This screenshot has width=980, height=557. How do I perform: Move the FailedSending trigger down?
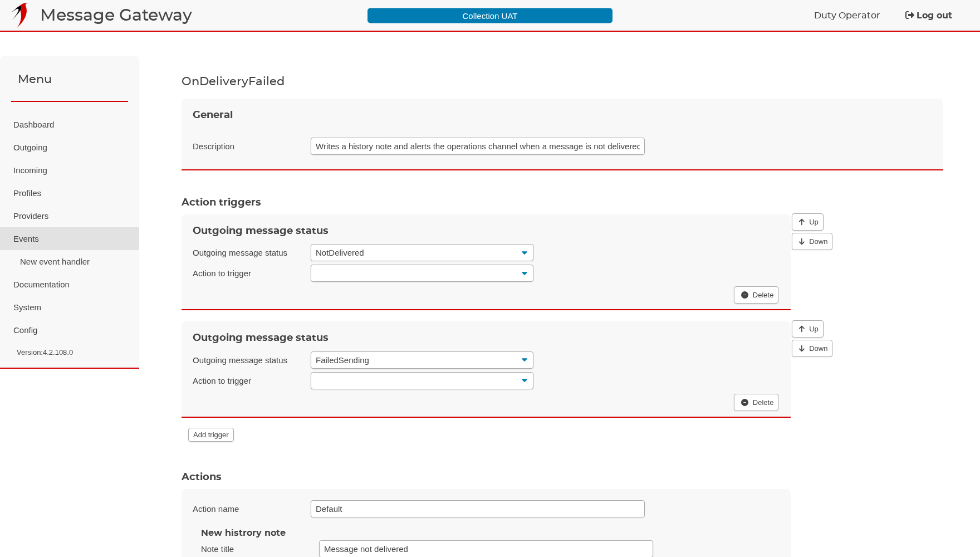[812, 348]
